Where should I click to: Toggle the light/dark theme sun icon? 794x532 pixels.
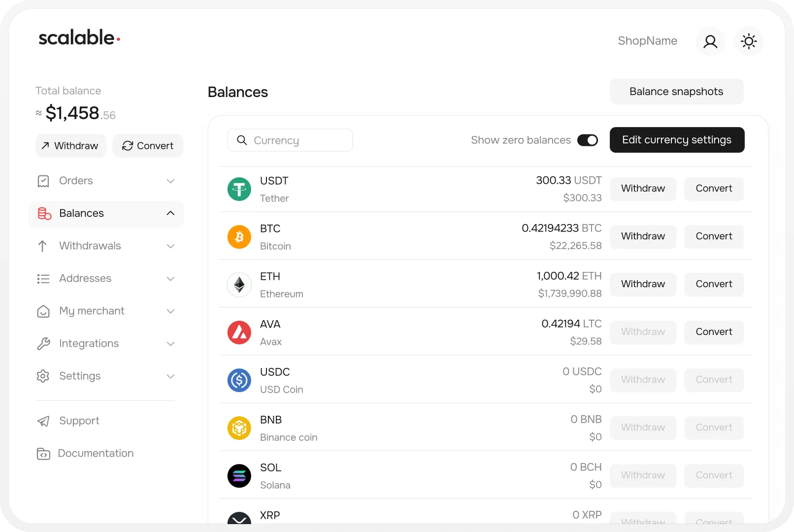(x=749, y=41)
